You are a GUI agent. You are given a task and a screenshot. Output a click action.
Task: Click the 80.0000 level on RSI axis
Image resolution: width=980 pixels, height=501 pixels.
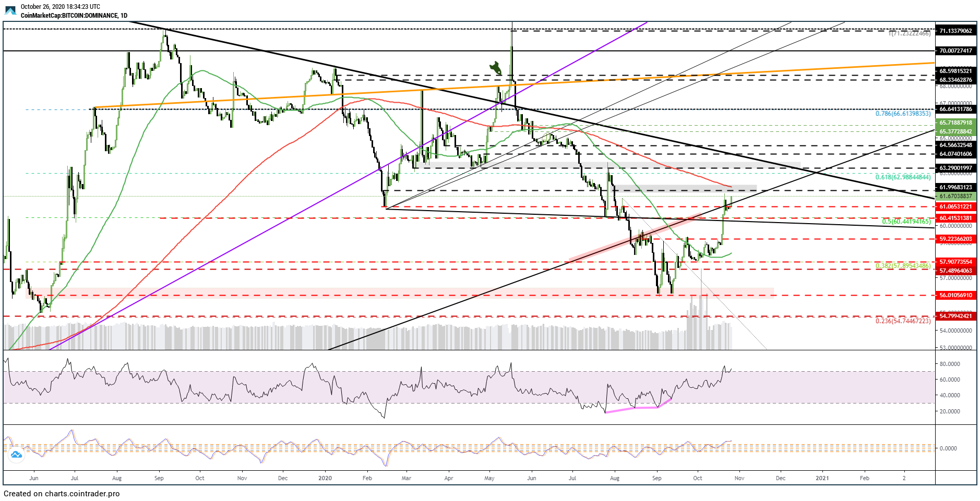point(950,364)
